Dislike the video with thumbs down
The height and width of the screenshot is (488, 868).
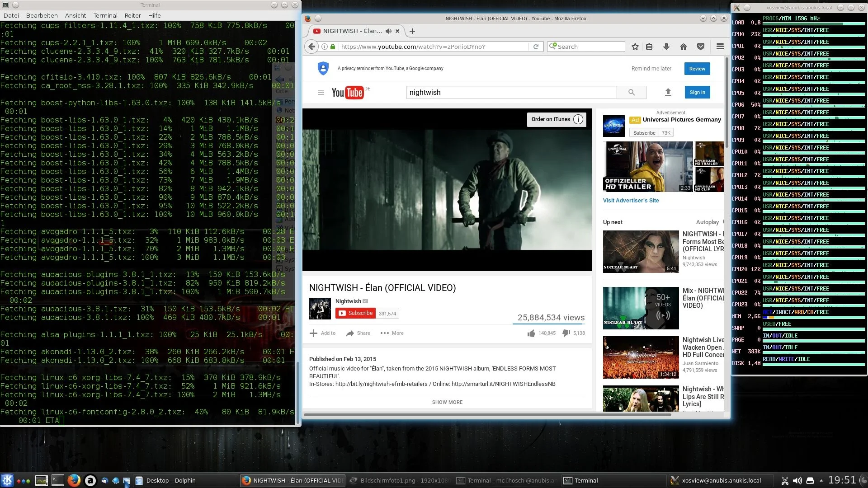[x=566, y=333]
